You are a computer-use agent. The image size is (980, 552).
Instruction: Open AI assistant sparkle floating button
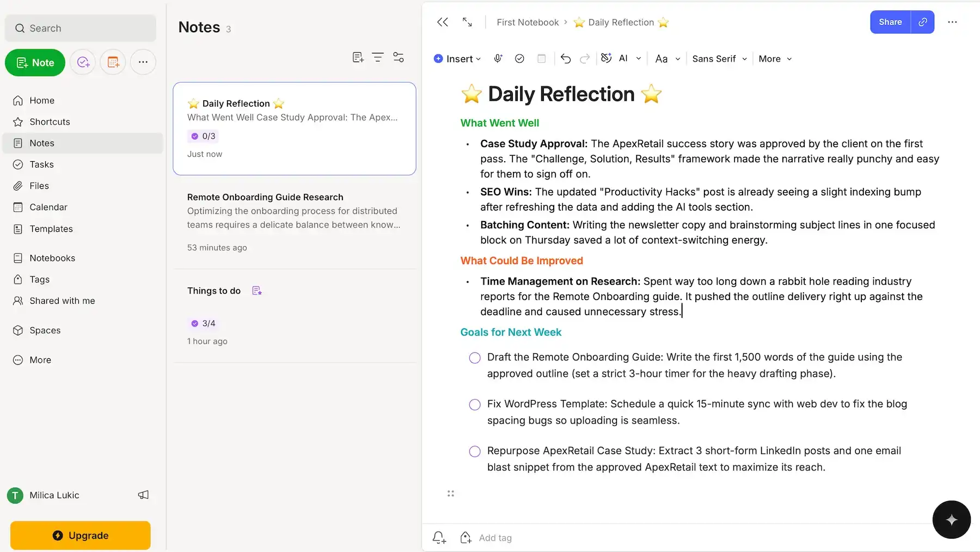951,520
